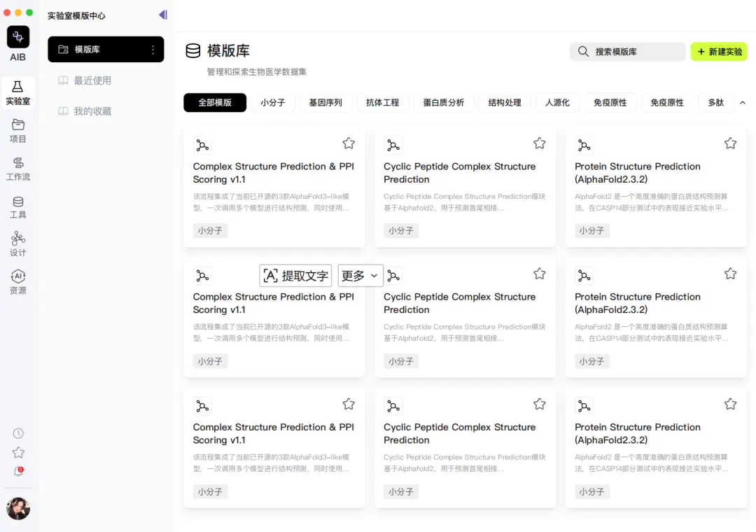This screenshot has width=756, height=532.
Task: Open the 项目 projects sidebar icon
Action: tap(17, 131)
